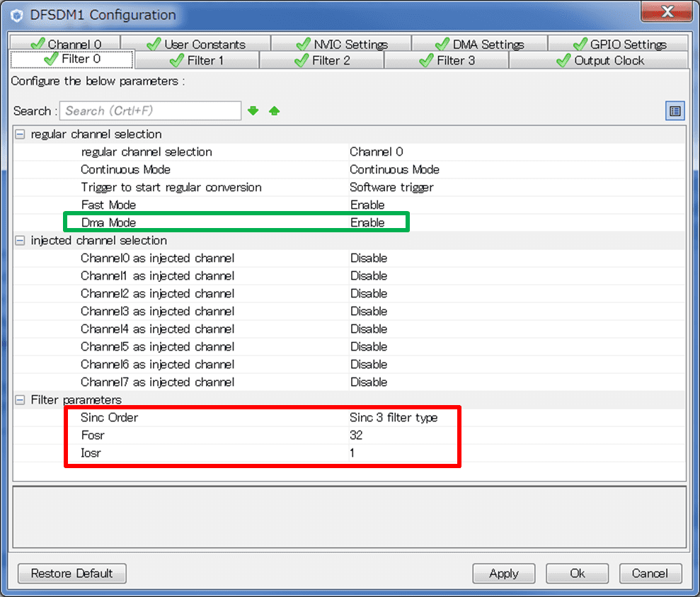700x597 pixels.
Task: Toggle the parameter description view icon
Action: pyautogui.click(x=675, y=111)
